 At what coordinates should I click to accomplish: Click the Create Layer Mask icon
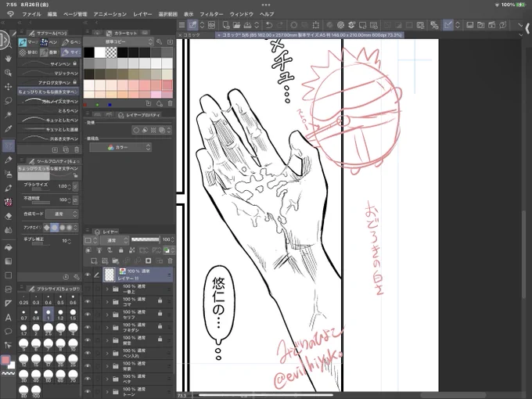pyautogui.click(x=148, y=261)
